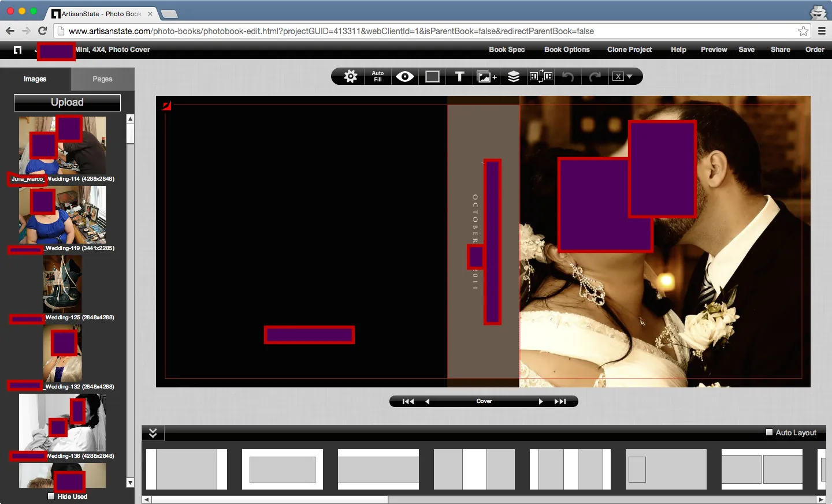The height and width of the screenshot is (504, 832).
Task: Click the spine text OCTOBER on cover
Action: [475, 219]
